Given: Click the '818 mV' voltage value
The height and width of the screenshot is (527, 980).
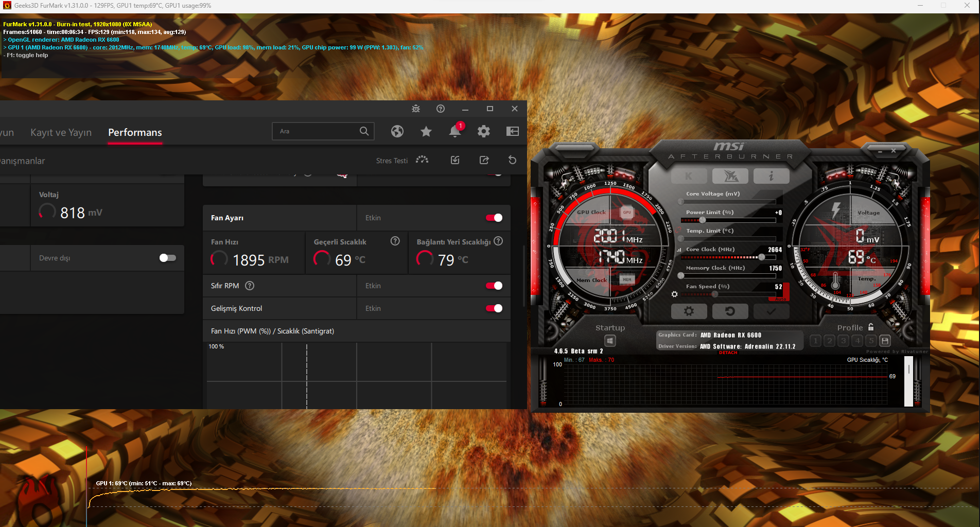Looking at the screenshot, I should 81,213.
